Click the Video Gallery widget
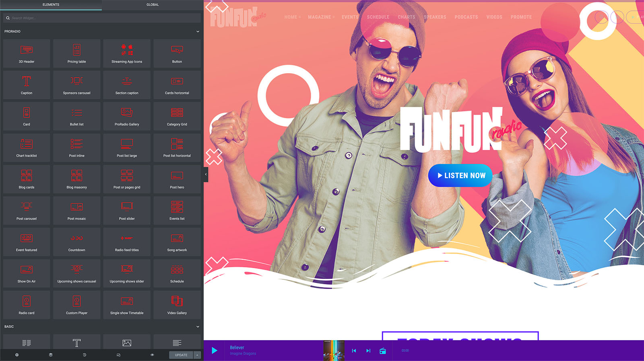 click(177, 305)
